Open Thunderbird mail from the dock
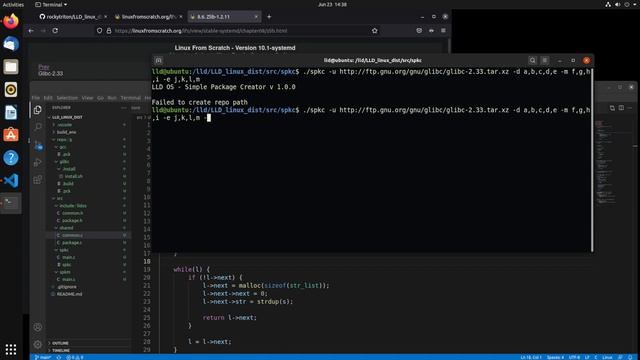The height and width of the screenshot is (360, 640). pyautogui.click(x=11, y=44)
